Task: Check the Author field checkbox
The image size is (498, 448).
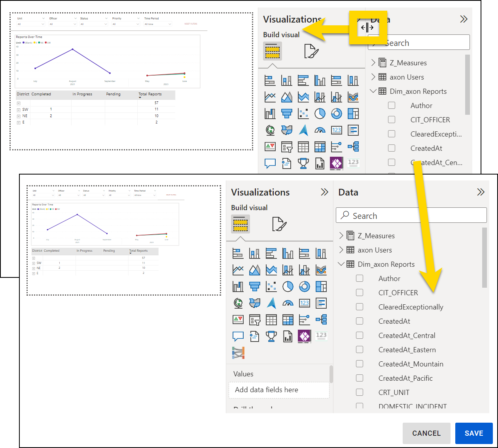Action: tap(360, 278)
